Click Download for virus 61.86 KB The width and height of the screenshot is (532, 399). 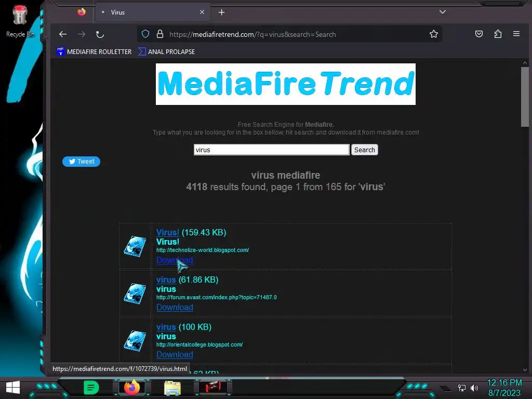pyautogui.click(x=175, y=307)
